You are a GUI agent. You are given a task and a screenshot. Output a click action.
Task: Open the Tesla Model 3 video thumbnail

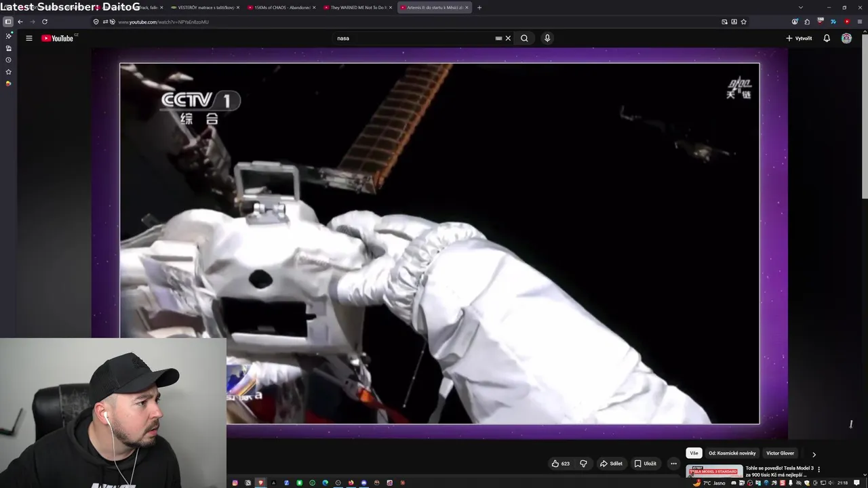click(x=714, y=471)
